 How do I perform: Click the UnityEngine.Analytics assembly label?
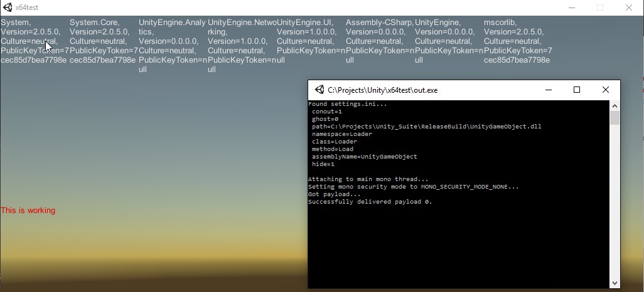170,23
